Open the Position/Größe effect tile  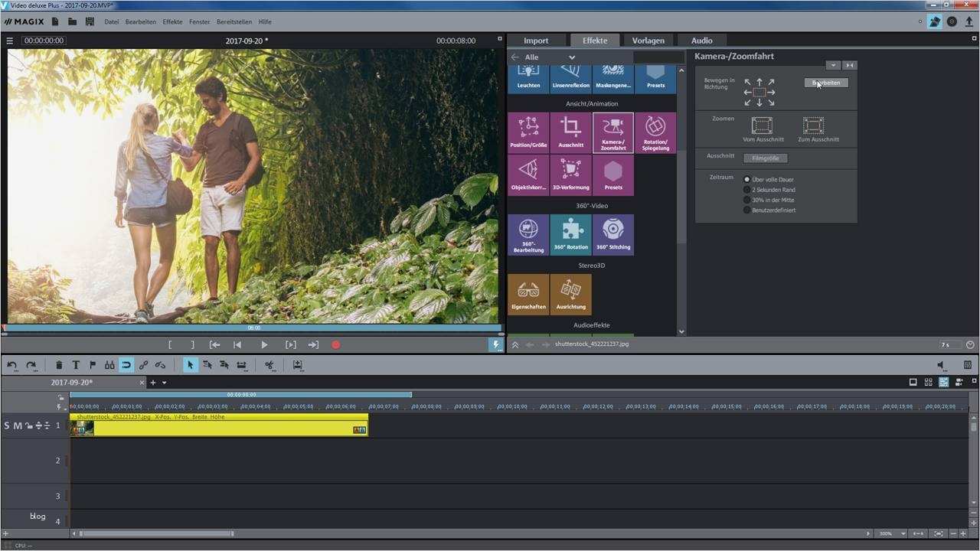(x=528, y=132)
